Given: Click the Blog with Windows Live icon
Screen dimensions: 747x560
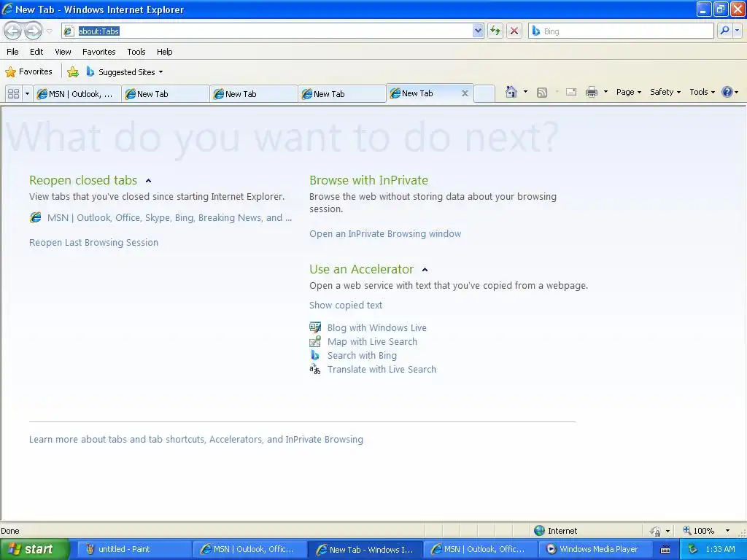Looking at the screenshot, I should [315, 327].
